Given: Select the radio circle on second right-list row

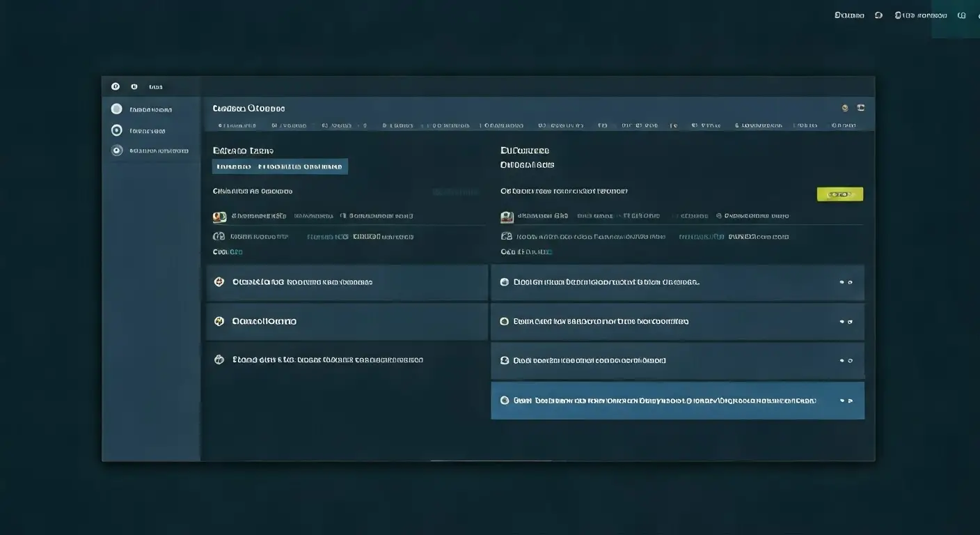Looking at the screenshot, I should click(505, 322).
